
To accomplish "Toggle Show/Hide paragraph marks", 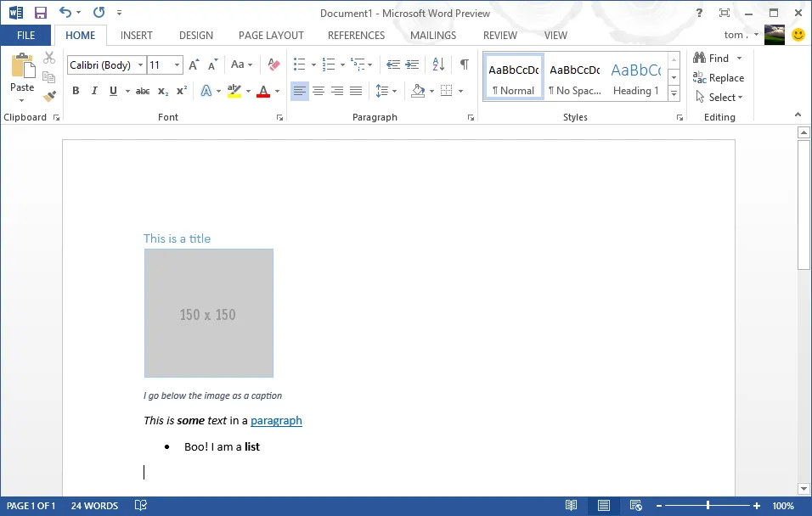I will [464, 64].
